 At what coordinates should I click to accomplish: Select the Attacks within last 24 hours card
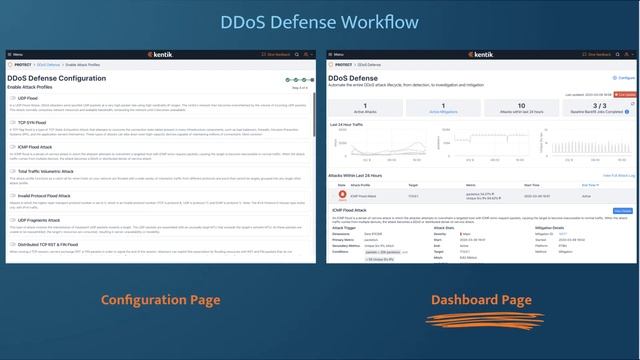521,108
